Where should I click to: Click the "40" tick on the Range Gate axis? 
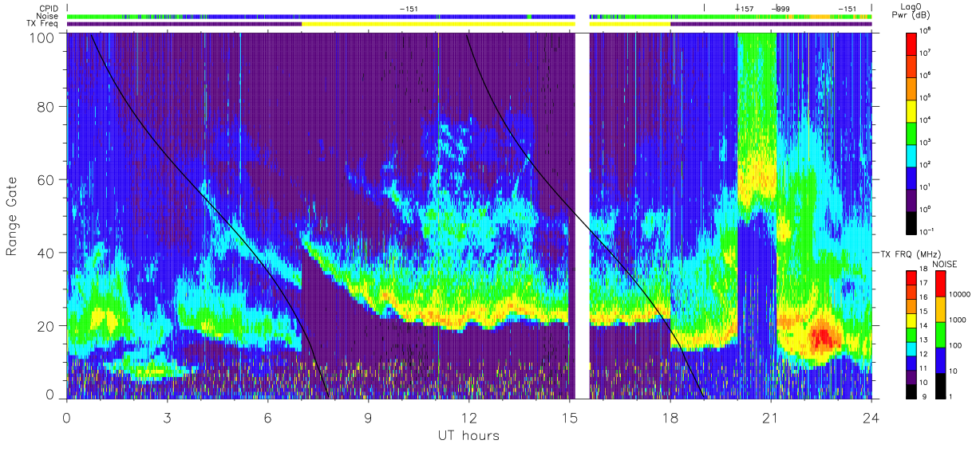pos(47,253)
